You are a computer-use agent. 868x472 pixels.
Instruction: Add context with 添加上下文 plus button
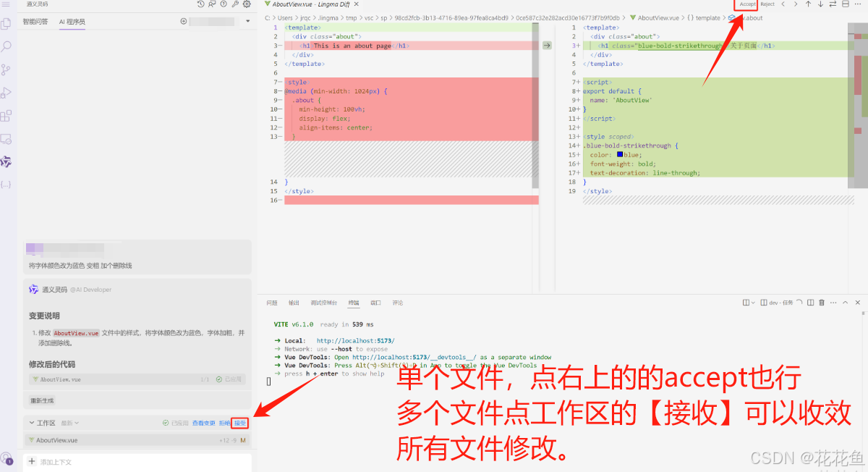[31, 461]
